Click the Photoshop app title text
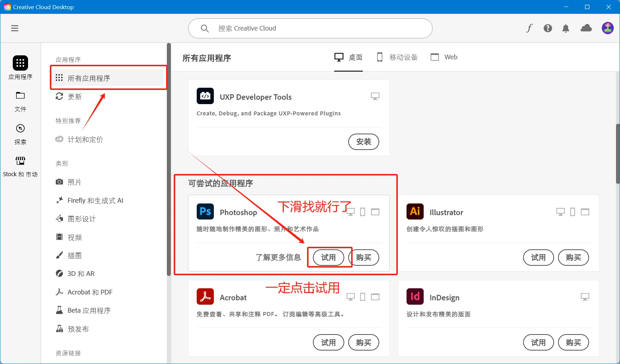The image size is (620, 364). point(238,212)
